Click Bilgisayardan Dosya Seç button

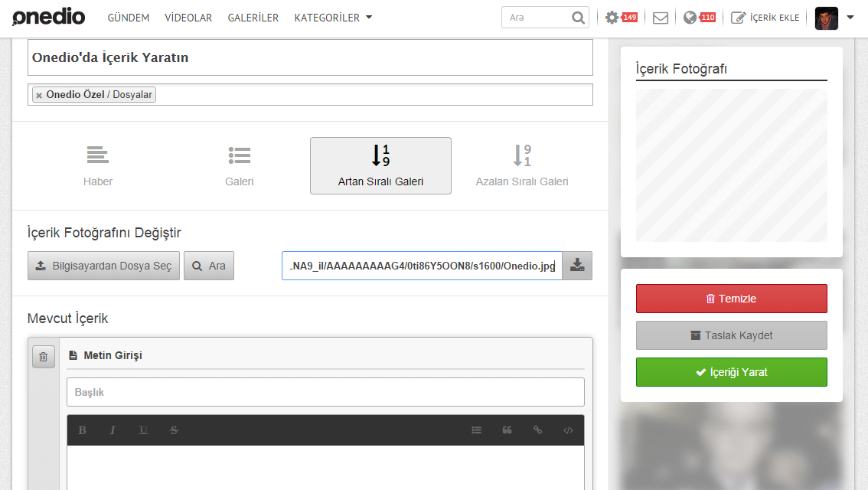[103, 266]
